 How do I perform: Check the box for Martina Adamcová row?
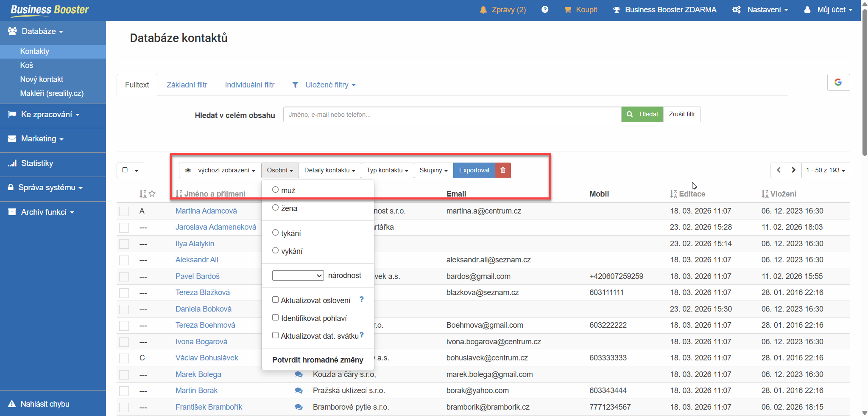pos(124,211)
